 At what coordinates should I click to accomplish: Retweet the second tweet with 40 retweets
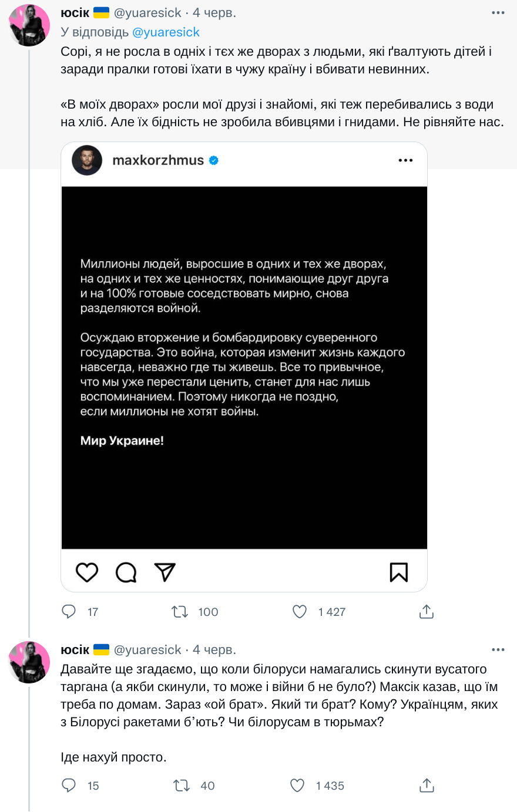182,786
